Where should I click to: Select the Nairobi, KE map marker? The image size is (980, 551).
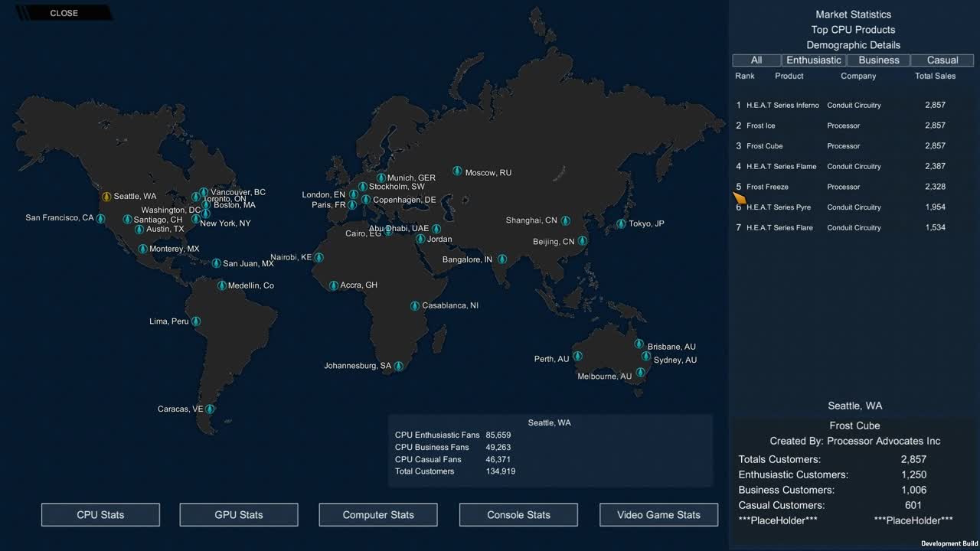[318, 258]
